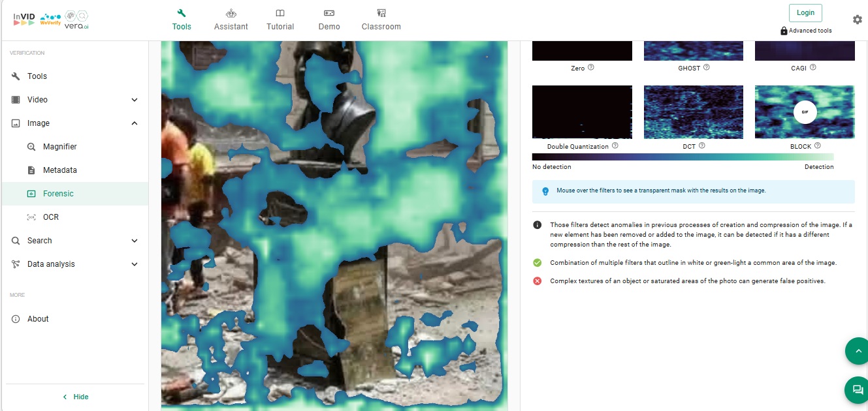868x411 pixels.
Task: Open the chat feedback floating button
Action: click(857, 389)
